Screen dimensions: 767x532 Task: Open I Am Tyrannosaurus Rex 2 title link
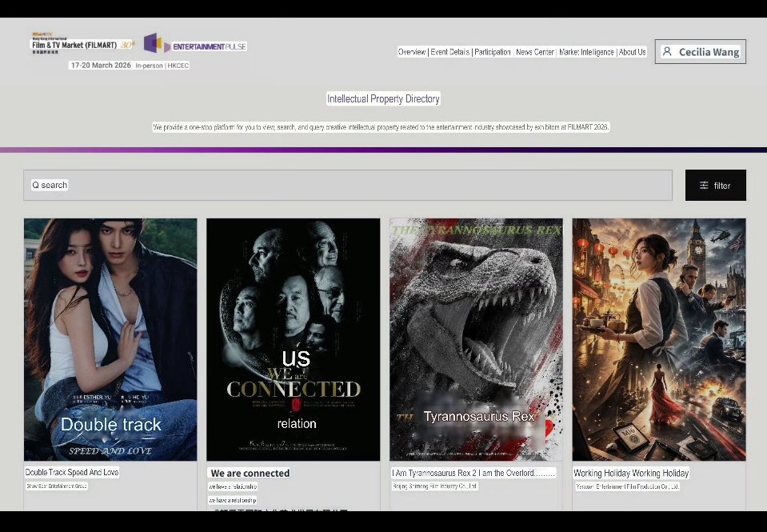[473, 473]
